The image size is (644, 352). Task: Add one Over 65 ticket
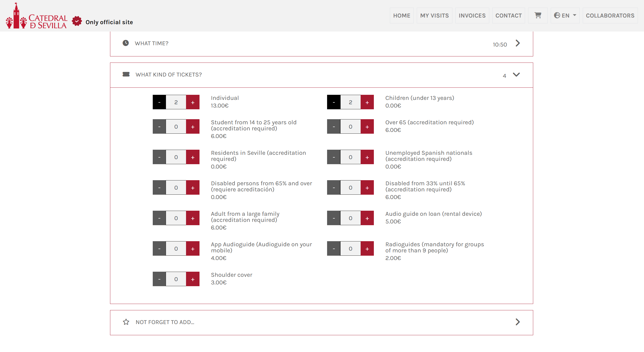367,127
